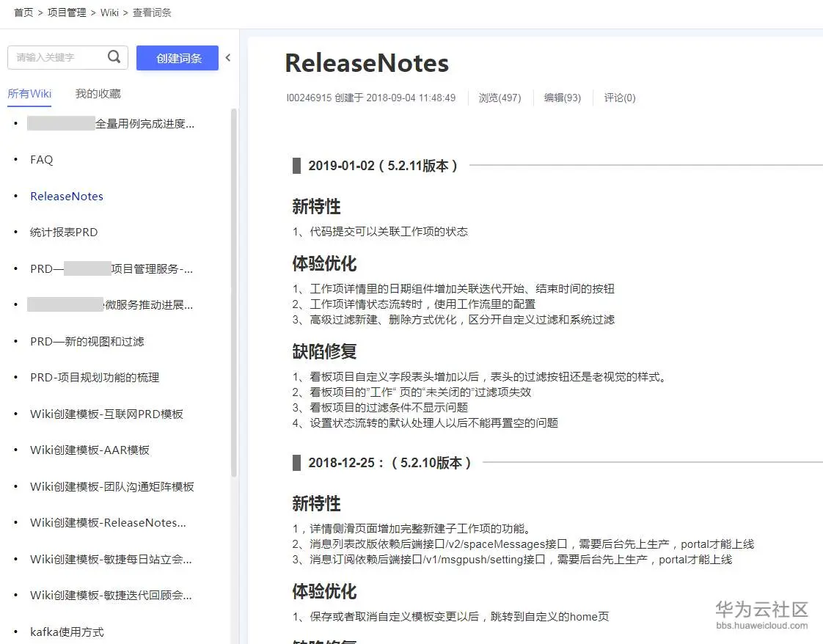Click 缺陷修复 heading under 5.2.11
The image size is (823, 644).
coord(324,351)
